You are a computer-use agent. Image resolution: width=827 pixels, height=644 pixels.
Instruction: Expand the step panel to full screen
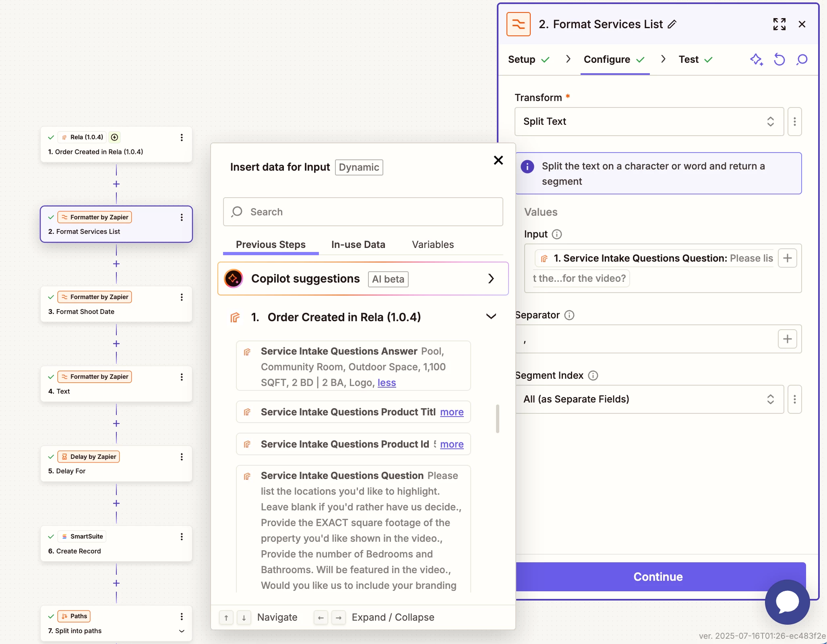coord(779,24)
